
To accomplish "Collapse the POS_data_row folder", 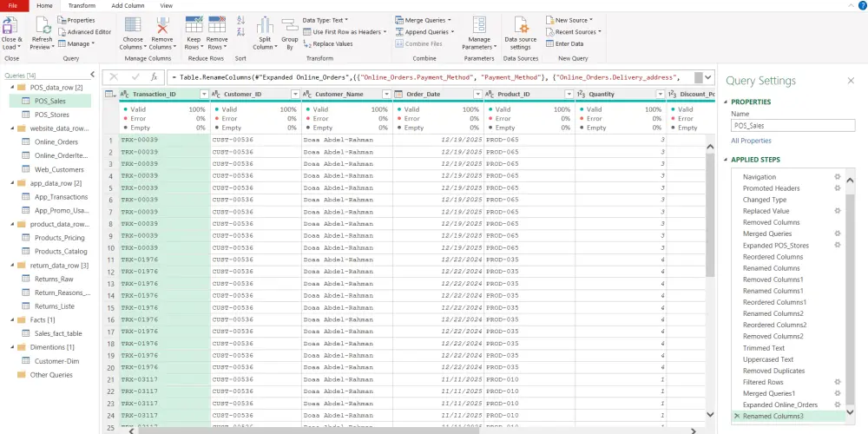I will (12, 88).
